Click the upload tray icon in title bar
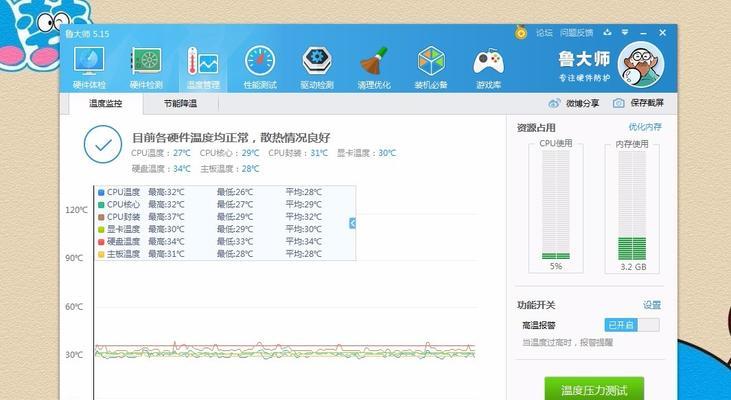 [607, 32]
